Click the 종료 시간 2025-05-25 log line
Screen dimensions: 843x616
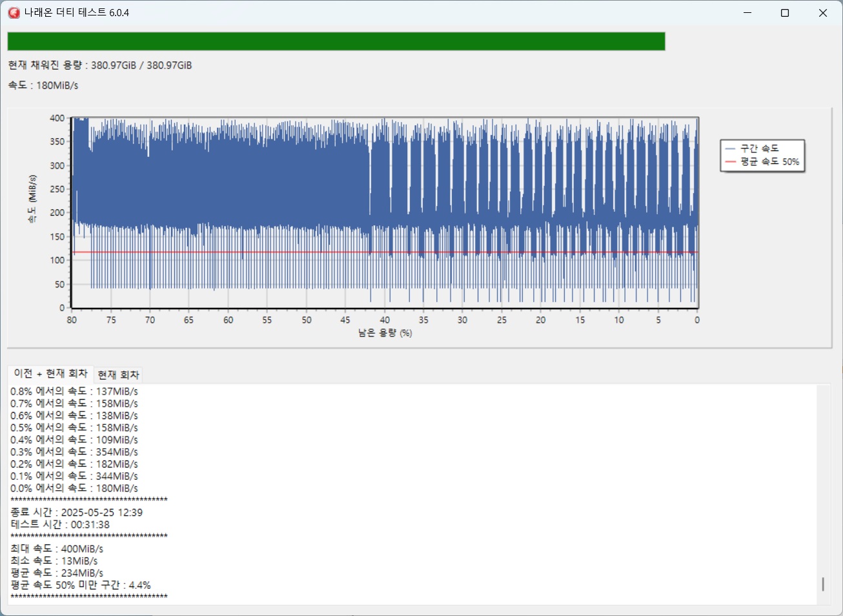[76, 513]
